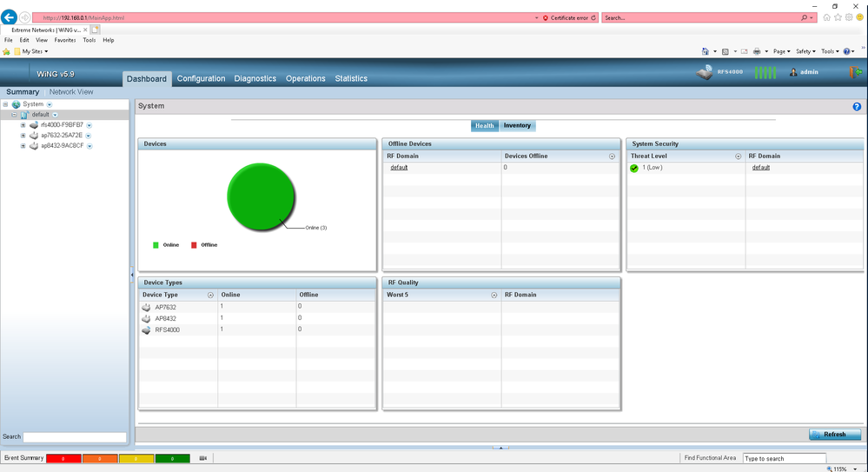Click default link in Offline Devices
The height and width of the screenshot is (472, 868).
[399, 167]
